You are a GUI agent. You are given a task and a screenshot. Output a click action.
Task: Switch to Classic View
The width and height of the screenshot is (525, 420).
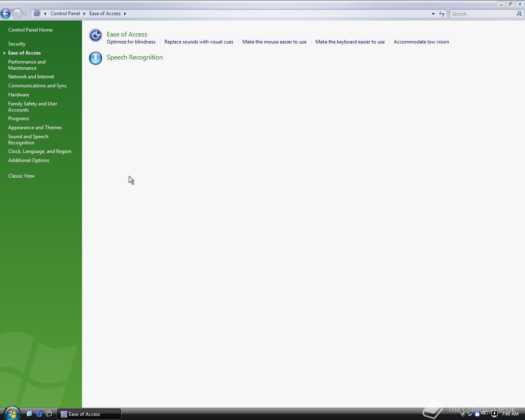coord(21,176)
